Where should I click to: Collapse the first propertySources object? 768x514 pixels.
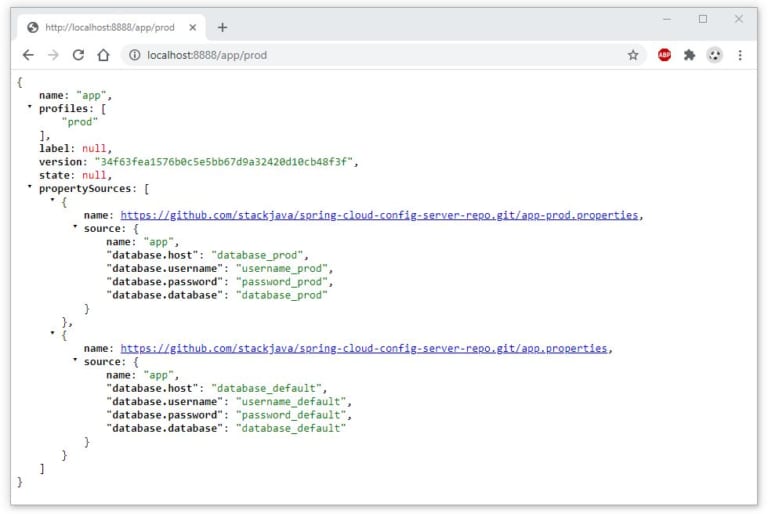point(52,200)
